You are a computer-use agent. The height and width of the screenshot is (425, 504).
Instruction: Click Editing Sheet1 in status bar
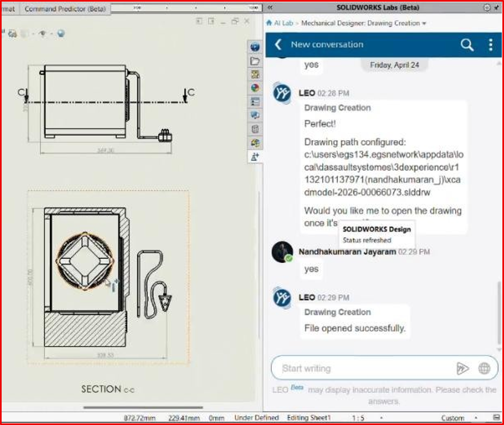pos(309,417)
